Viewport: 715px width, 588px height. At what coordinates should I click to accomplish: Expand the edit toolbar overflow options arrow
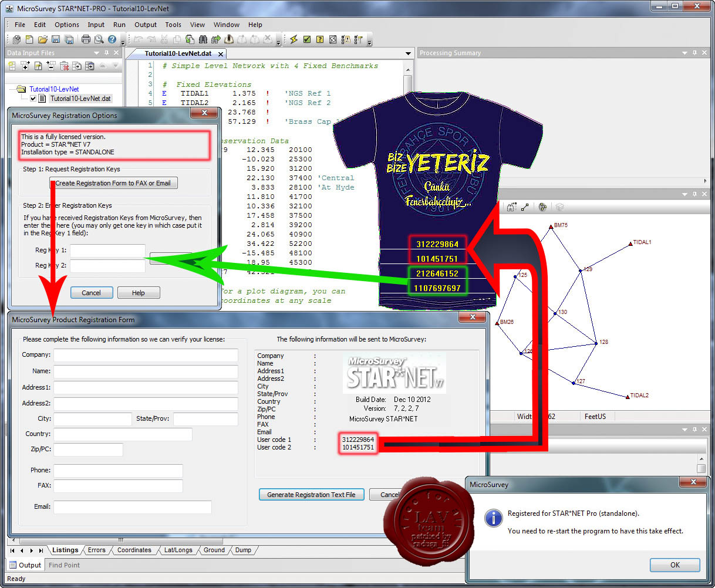(x=278, y=42)
